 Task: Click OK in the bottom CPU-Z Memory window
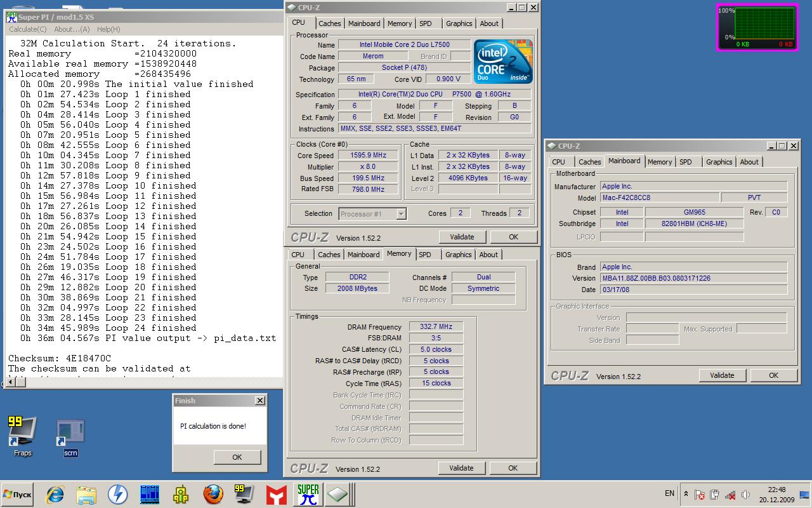coord(513,468)
